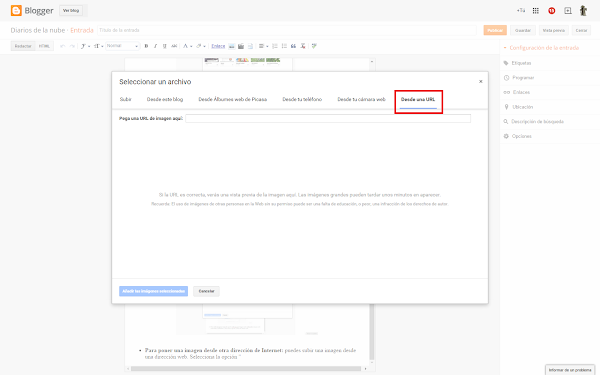Image resolution: width=600 pixels, height=375 pixels.
Task: Toggle bold formatting
Action: (x=146, y=46)
